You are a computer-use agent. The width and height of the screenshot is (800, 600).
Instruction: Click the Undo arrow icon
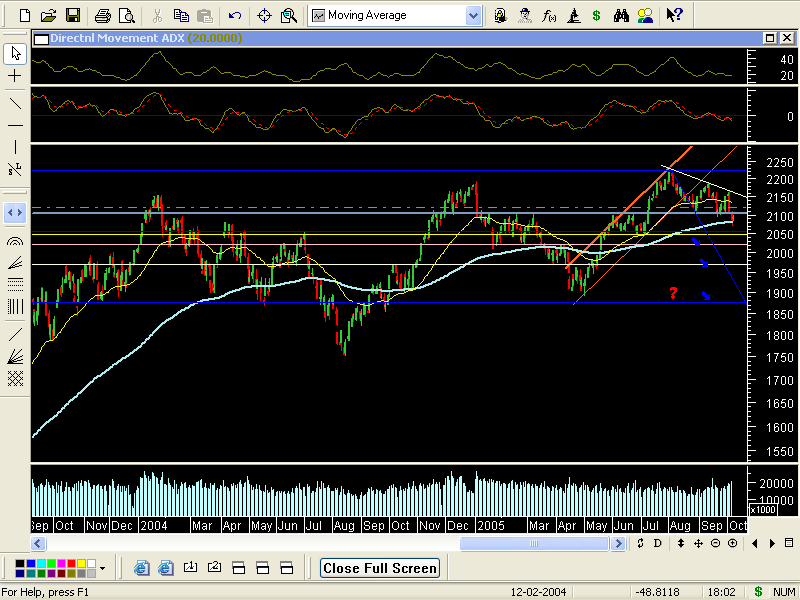[235, 15]
